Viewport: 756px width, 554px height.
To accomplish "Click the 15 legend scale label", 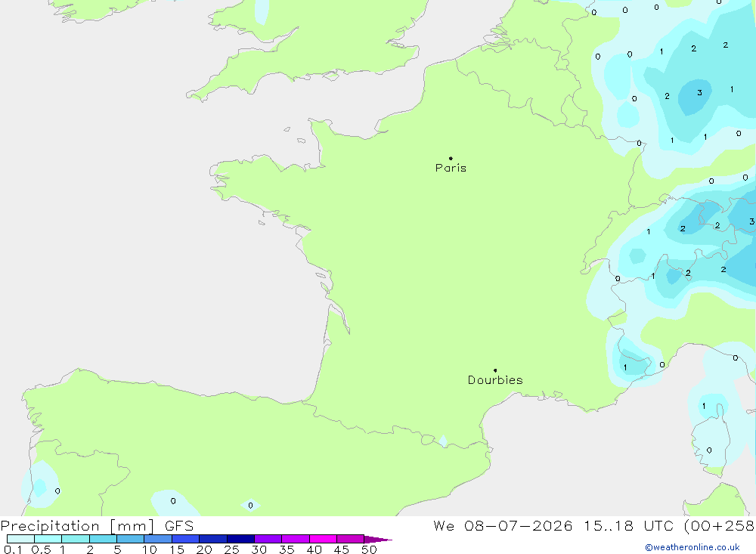I will [177, 549].
